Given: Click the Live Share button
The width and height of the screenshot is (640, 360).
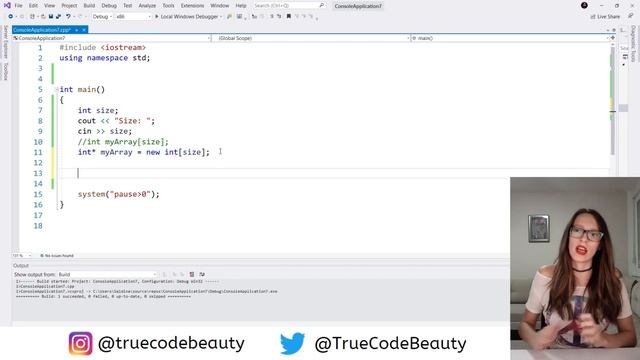Looking at the screenshot, I should tap(605, 17).
